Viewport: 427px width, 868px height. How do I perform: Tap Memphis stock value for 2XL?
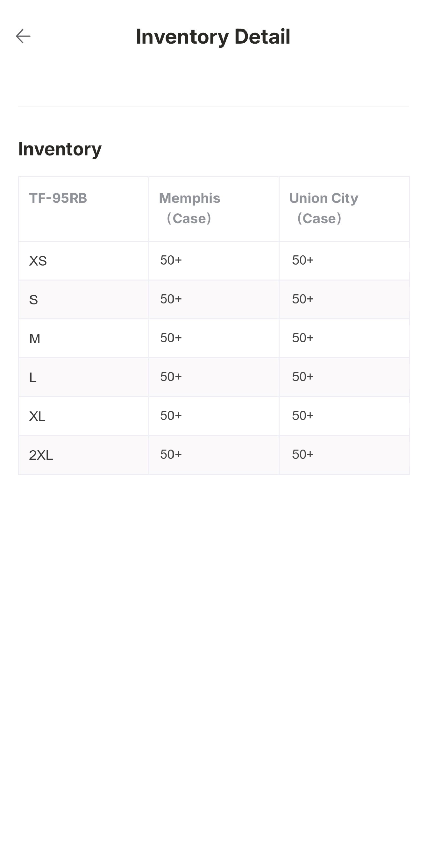[171, 454]
